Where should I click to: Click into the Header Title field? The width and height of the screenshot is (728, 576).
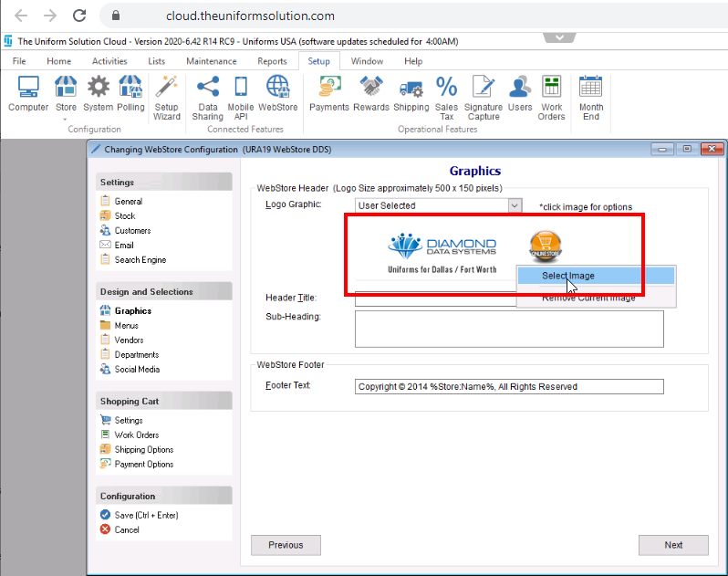pos(435,298)
